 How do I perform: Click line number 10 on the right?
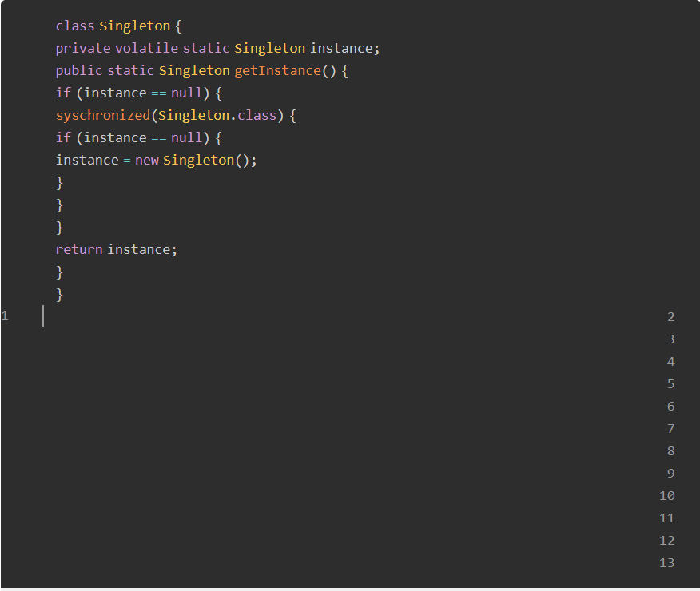coord(667,496)
